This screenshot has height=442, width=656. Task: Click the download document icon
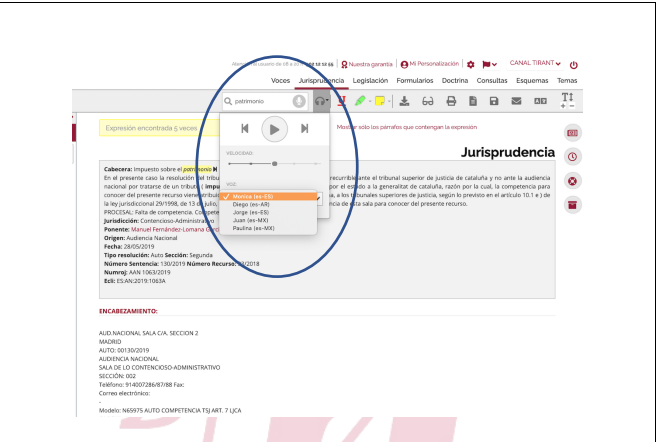point(404,101)
